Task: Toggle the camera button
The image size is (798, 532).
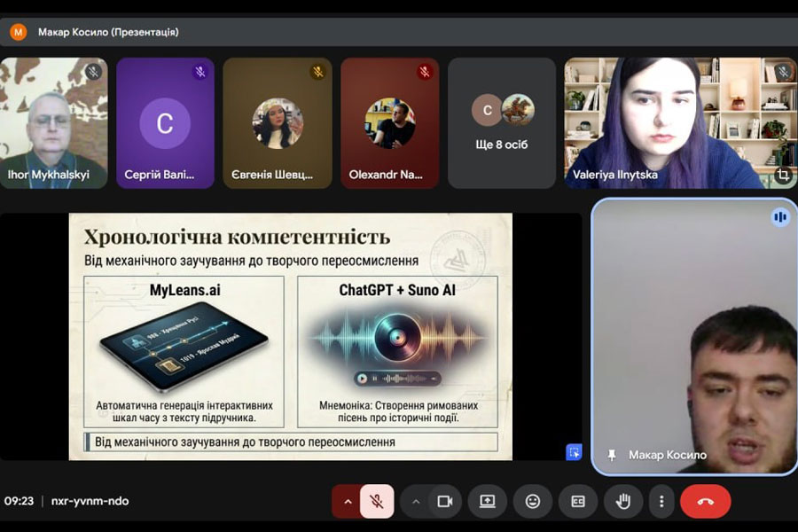Action: [x=445, y=502]
